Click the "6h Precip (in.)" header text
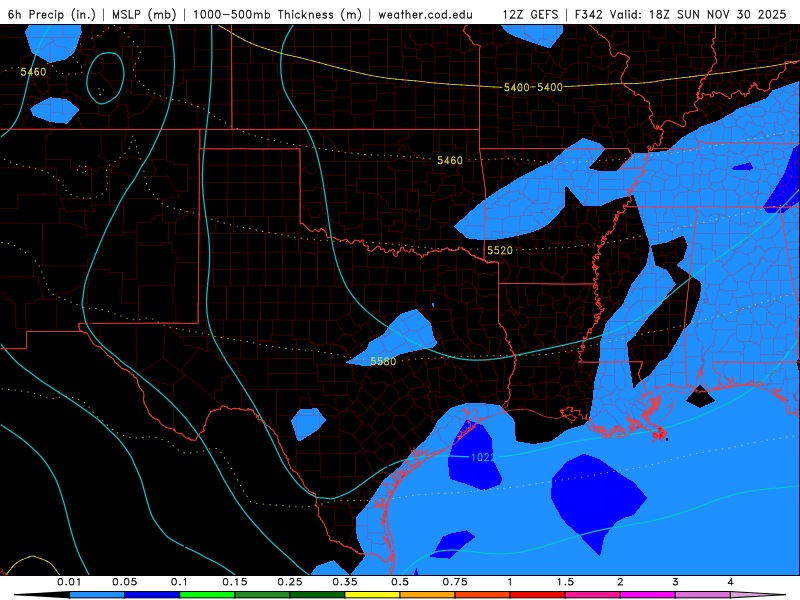 click(52, 14)
